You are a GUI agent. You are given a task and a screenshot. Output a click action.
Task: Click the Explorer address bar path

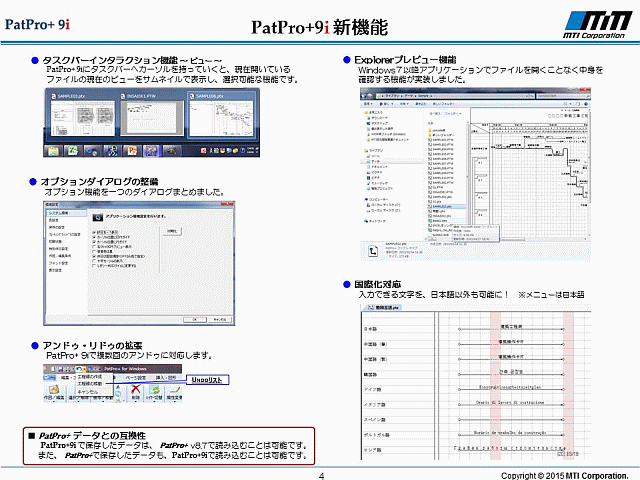[x=455, y=96]
